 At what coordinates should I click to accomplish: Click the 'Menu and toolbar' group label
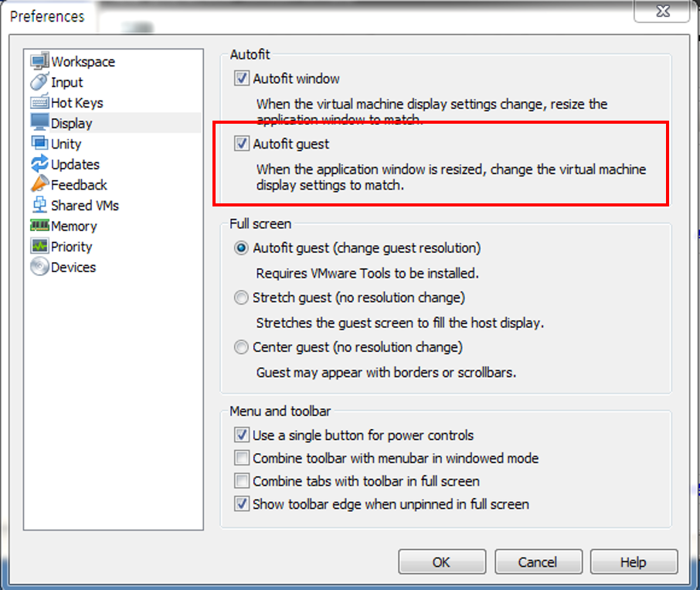280,411
